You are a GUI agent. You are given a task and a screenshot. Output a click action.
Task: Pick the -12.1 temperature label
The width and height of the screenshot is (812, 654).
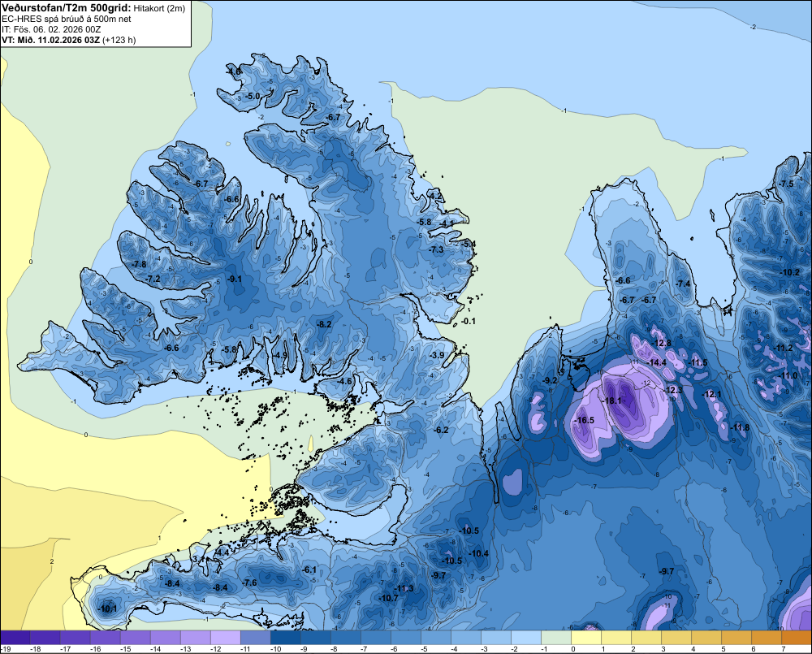pos(711,394)
